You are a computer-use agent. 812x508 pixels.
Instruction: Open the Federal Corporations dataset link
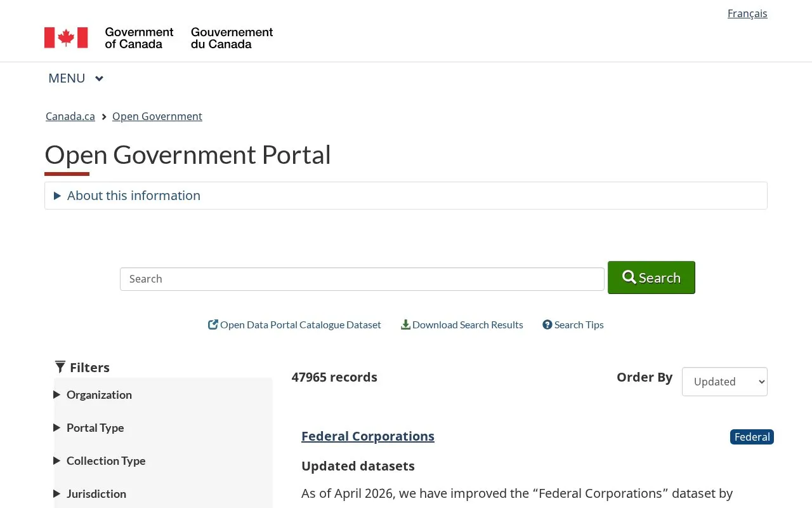pos(368,436)
